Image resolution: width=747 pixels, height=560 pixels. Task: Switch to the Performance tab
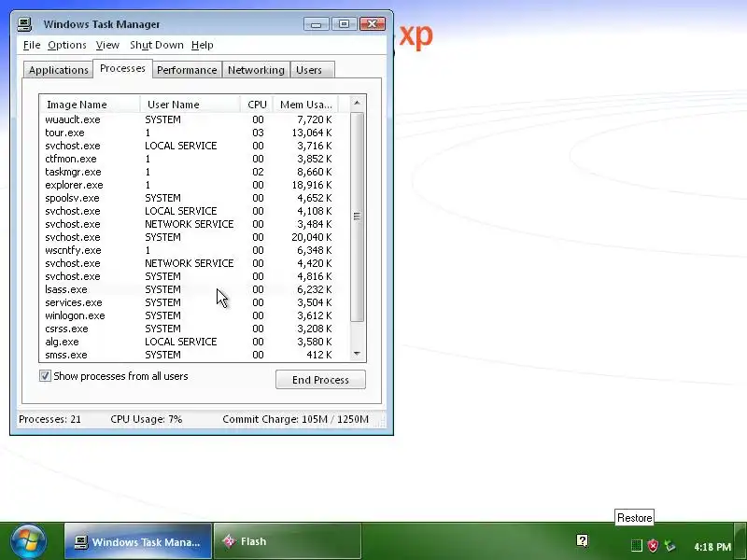(x=187, y=70)
